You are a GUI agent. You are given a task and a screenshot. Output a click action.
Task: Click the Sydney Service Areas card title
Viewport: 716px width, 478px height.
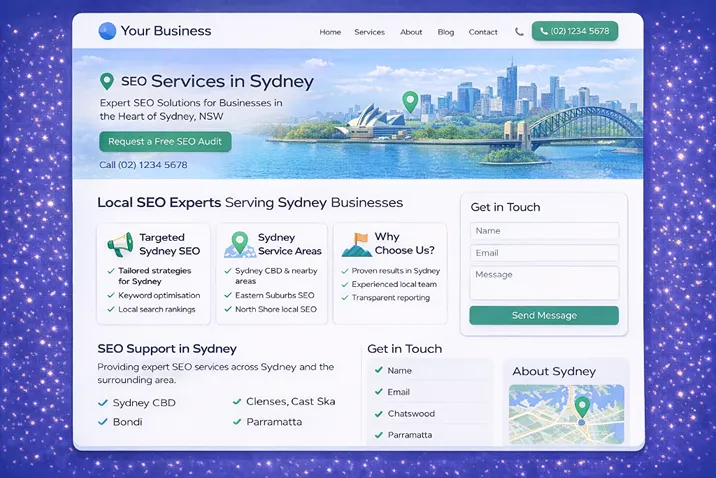coord(290,244)
